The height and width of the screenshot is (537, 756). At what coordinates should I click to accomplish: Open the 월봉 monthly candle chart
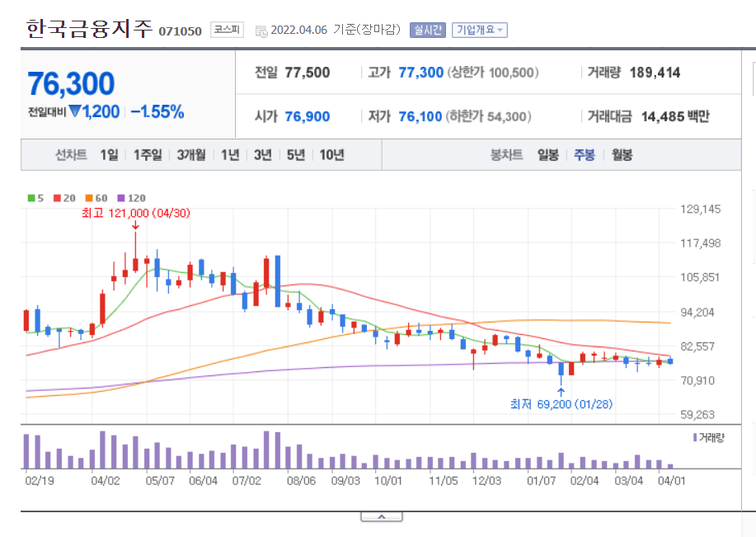coord(622,155)
